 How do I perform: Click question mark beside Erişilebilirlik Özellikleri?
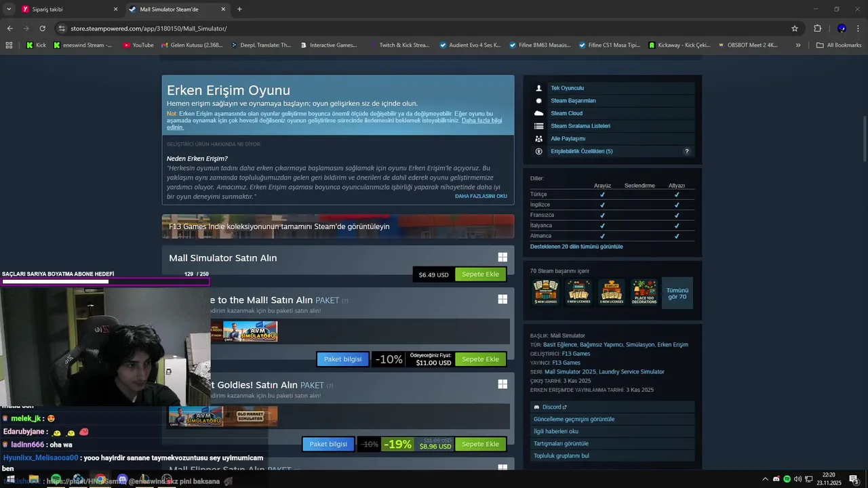pyautogui.click(x=686, y=151)
